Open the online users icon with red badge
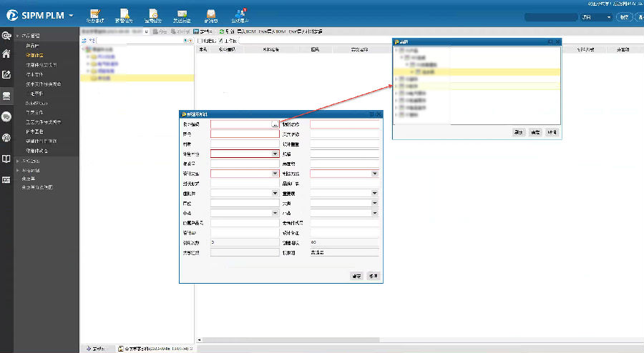Image resolution: width=644 pixels, height=353 pixels. pyautogui.click(x=240, y=14)
